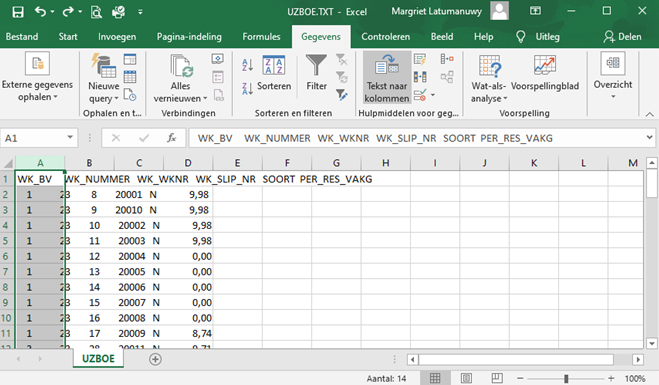659x385 pixels.
Task: Save the workbook with the floppy icon
Action: (x=18, y=12)
